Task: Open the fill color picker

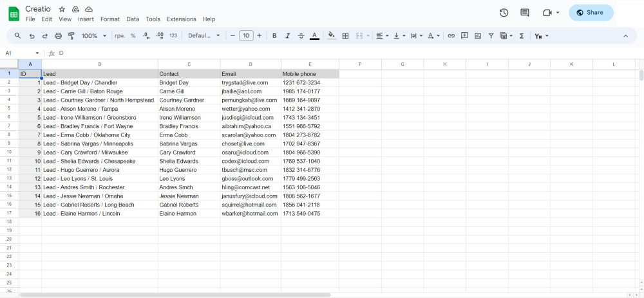Action: tap(332, 36)
